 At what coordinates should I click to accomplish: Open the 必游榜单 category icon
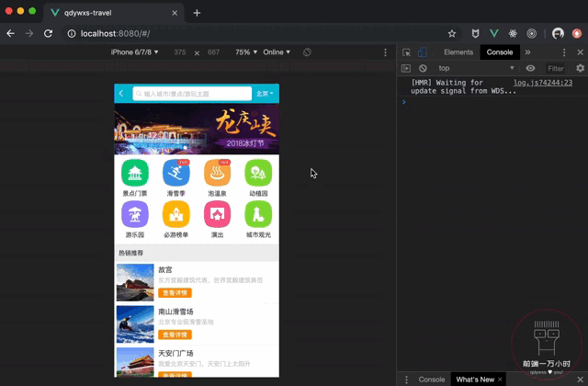(176, 214)
